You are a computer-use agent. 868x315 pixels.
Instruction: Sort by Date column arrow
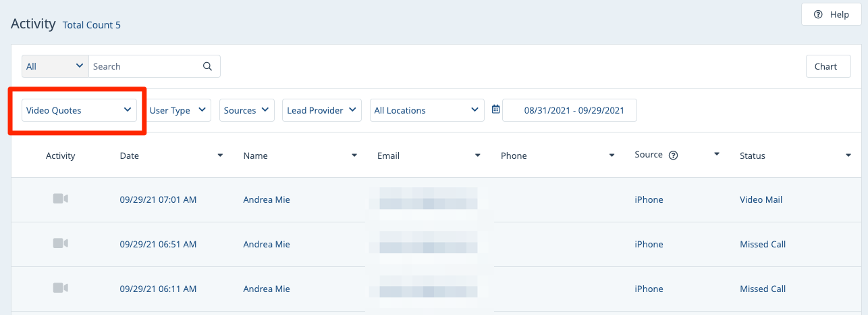(x=220, y=155)
